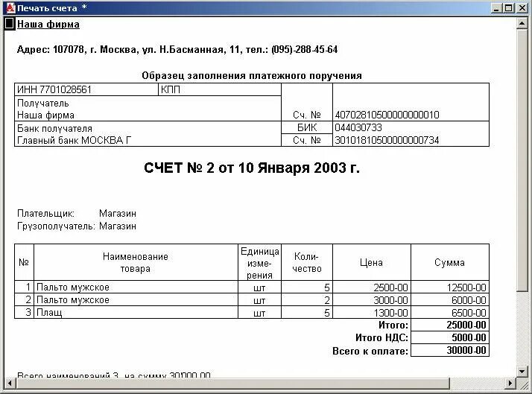This screenshot has width=532, height=394.
Task: Click the Сумма column header
Action: tap(450, 262)
